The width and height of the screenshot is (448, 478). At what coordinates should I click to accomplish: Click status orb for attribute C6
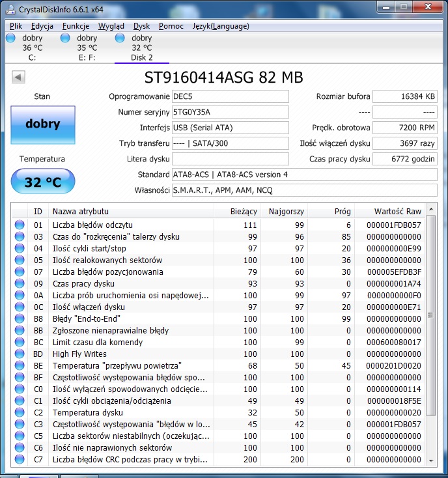click(x=20, y=448)
